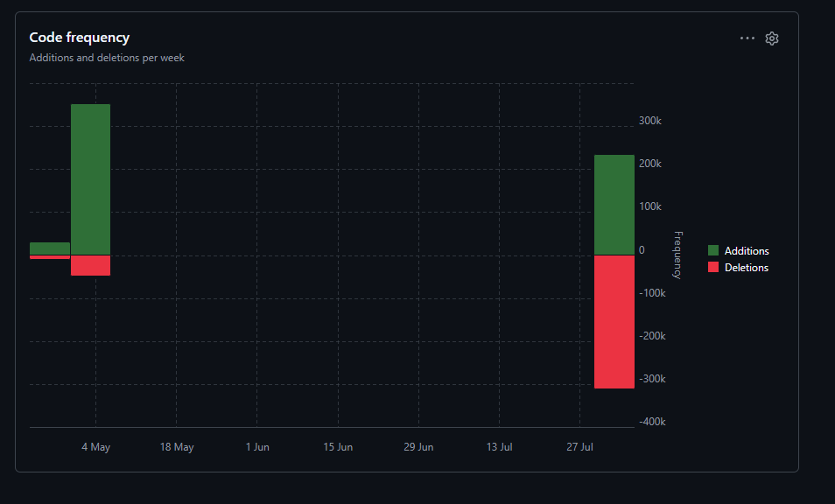Toggle Additions series in legend
835x504 pixels.
pyautogui.click(x=739, y=250)
